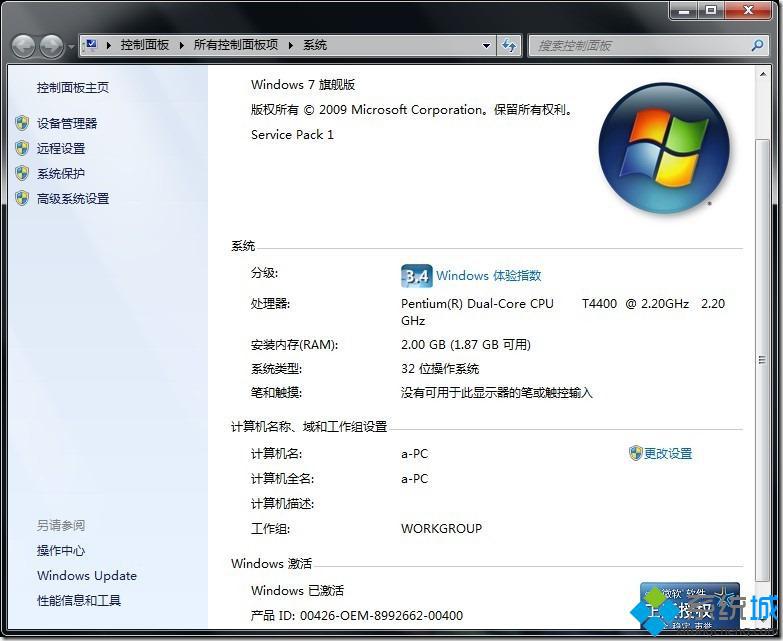783x641 pixels.
Task: Click the 更改设置 link for computer name
Action: pyautogui.click(x=667, y=453)
